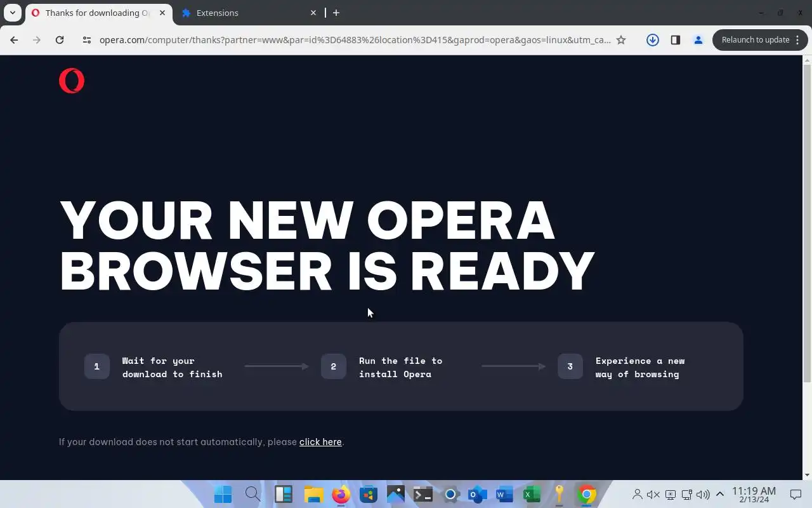Click step 3 'Experience a new way of browsing'
The height and width of the screenshot is (508, 812).
tap(622, 367)
